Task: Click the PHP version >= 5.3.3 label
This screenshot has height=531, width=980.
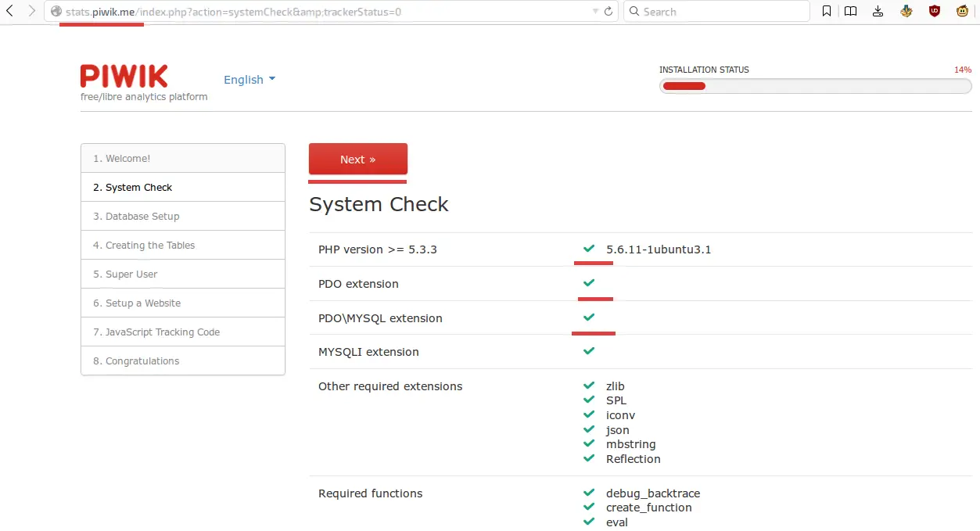Action: pyautogui.click(x=378, y=249)
